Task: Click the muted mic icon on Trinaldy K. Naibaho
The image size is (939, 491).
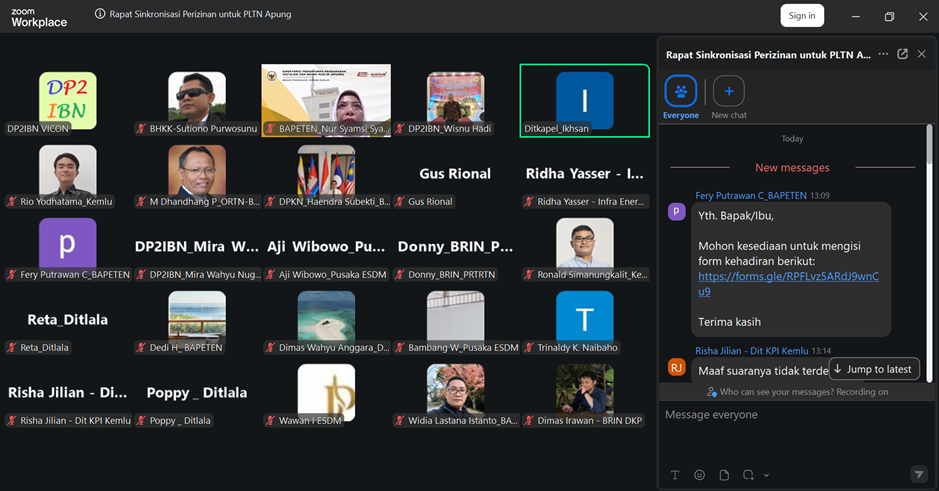Action: point(529,347)
